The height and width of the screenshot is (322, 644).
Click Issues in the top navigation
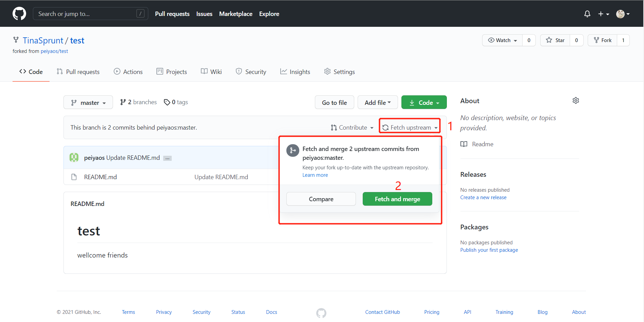click(x=204, y=14)
